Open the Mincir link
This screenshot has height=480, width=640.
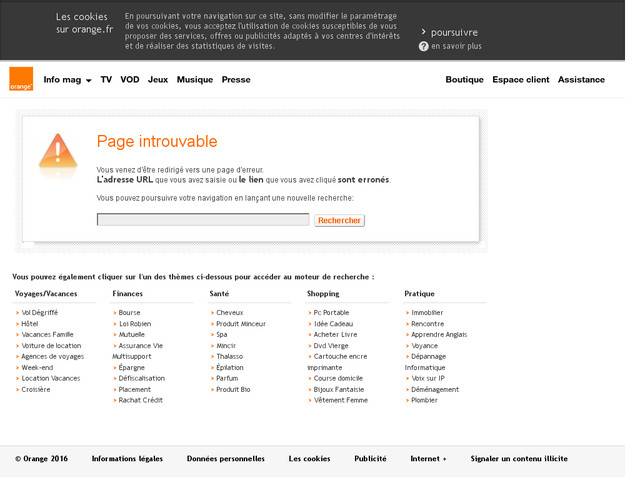click(x=226, y=346)
